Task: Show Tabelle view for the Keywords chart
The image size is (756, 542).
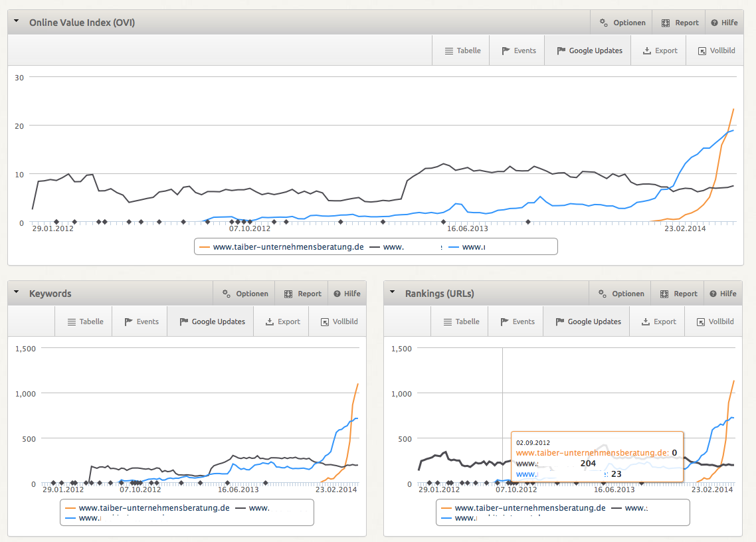Action: pos(85,321)
